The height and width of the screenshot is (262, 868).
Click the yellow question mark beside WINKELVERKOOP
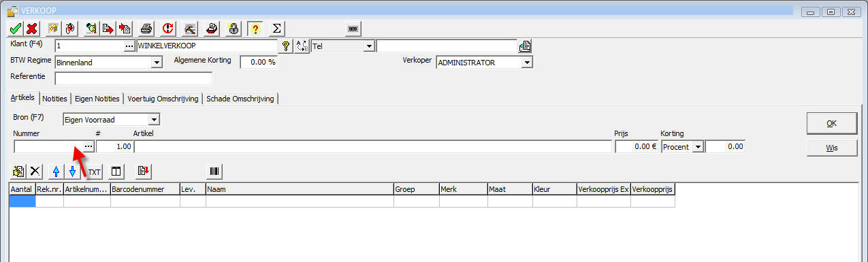[x=286, y=46]
